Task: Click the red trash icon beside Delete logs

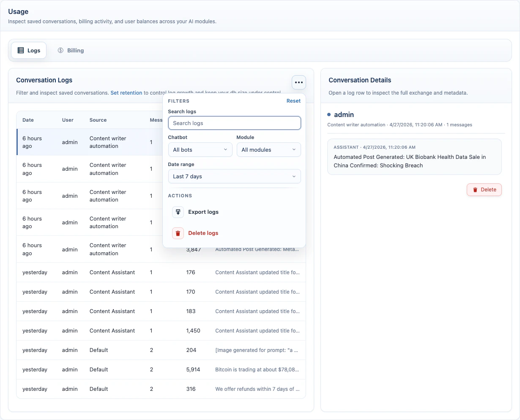Action: [178, 233]
